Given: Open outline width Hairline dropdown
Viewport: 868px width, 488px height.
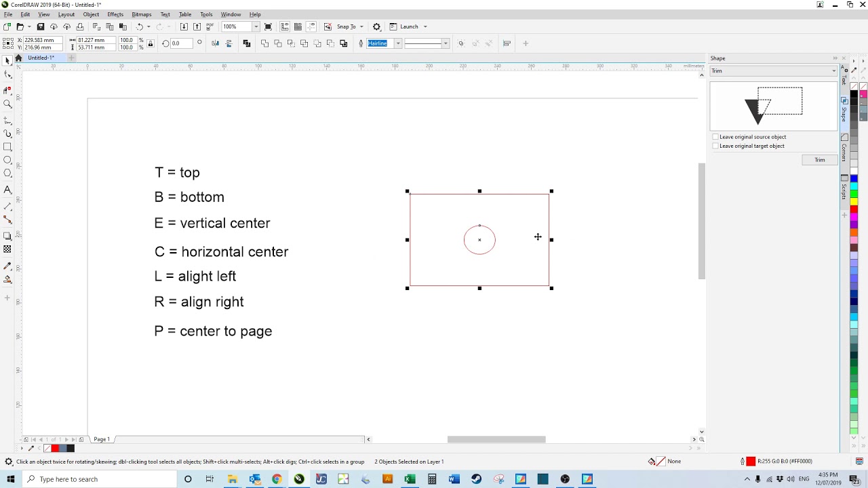Looking at the screenshot, I should point(398,43).
